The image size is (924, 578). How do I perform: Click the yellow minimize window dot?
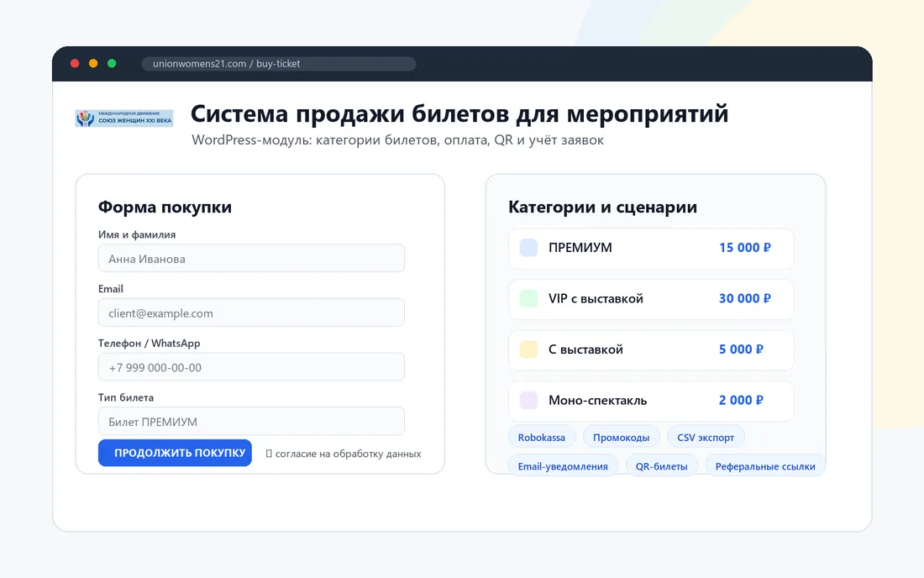click(93, 64)
